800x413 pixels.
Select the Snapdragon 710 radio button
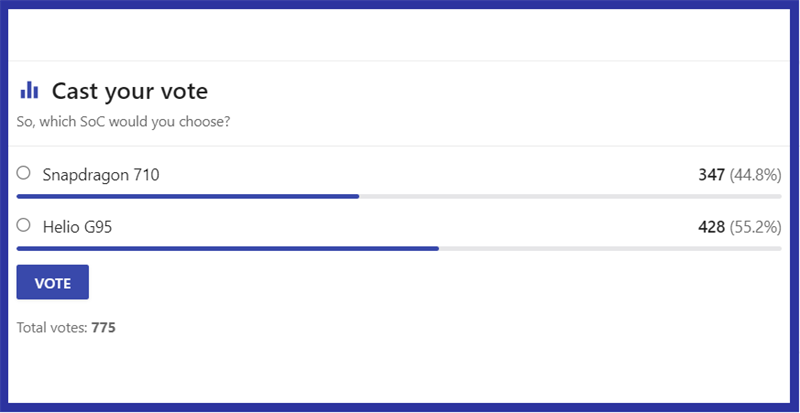pos(23,173)
